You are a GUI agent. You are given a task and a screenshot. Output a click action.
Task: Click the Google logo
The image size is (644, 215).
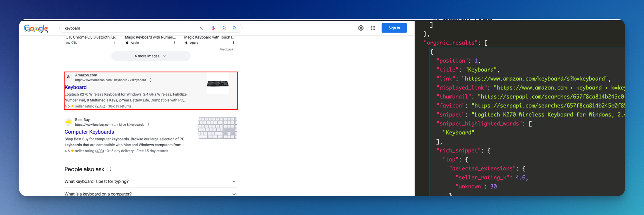pos(36,29)
